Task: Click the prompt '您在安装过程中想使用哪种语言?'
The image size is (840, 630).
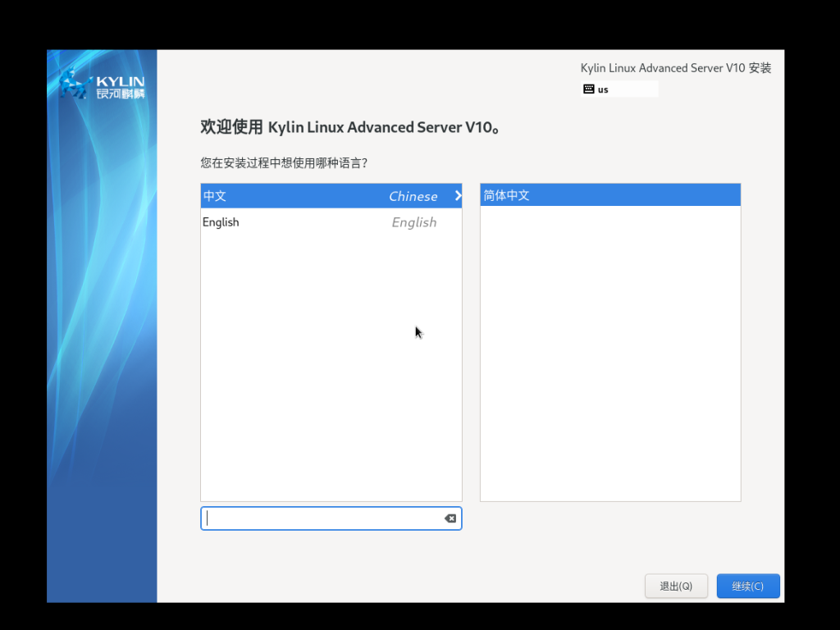Action: pos(284,163)
